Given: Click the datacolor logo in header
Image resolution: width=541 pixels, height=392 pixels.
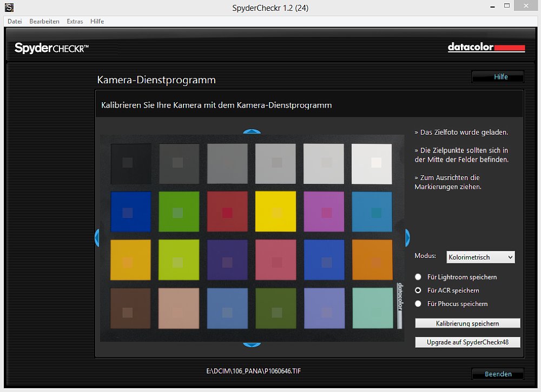Looking at the screenshot, I should [x=486, y=47].
